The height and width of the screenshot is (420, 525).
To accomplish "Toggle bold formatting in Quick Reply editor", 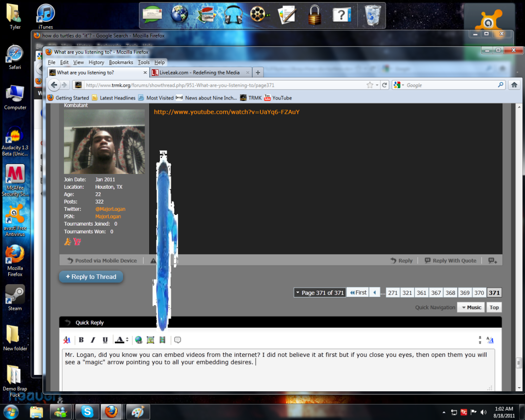I will click(82, 340).
